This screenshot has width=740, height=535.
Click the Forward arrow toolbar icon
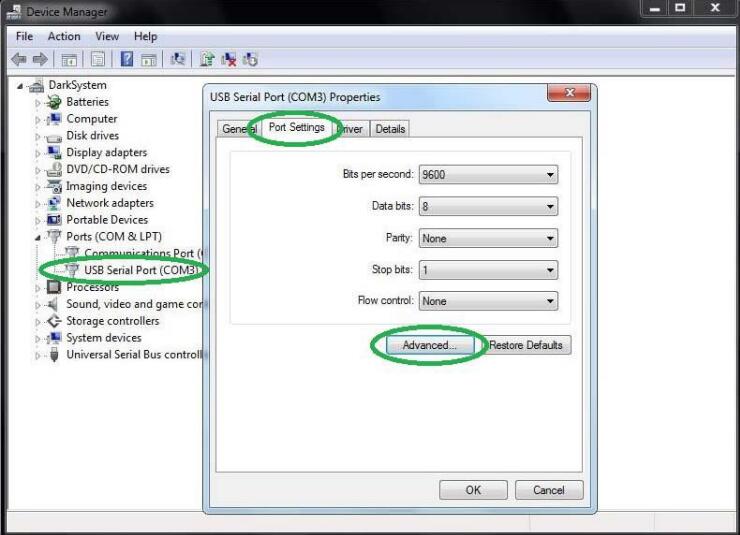40,59
